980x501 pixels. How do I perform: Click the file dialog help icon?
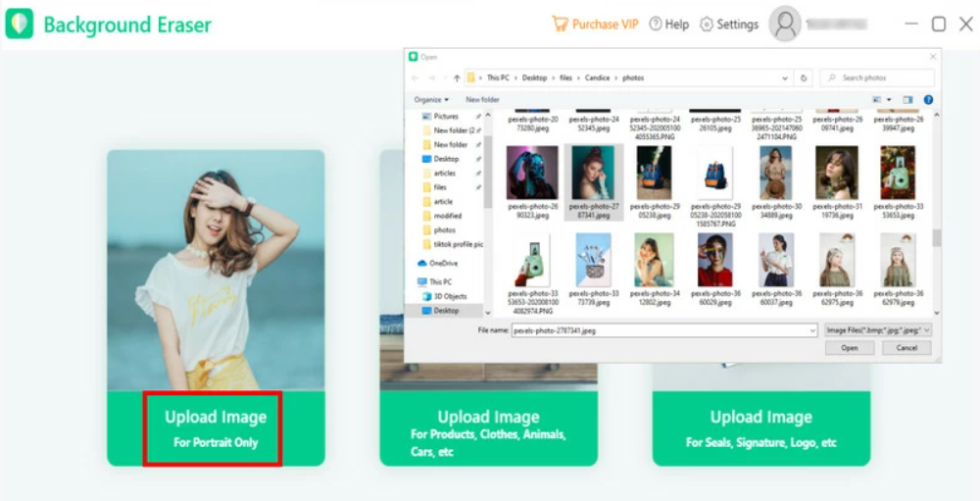tap(927, 99)
